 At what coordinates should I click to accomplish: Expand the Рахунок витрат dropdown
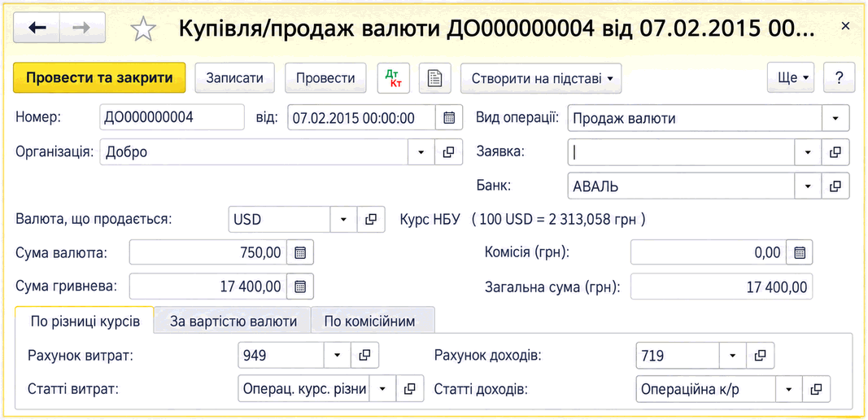(x=338, y=356)
